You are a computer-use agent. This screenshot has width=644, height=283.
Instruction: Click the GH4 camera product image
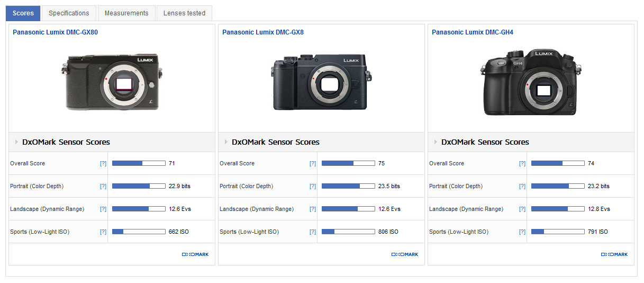(531, 83)
